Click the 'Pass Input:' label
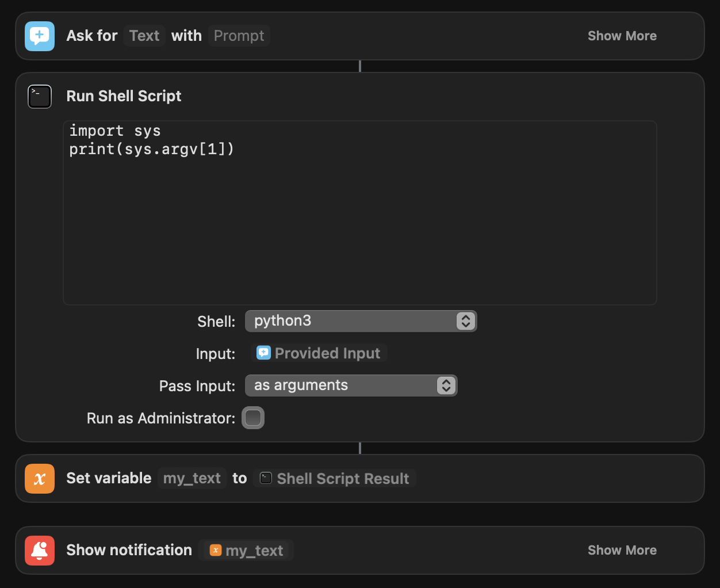The height and width of the screenshot is (588, 720). (x=197, y=385)
